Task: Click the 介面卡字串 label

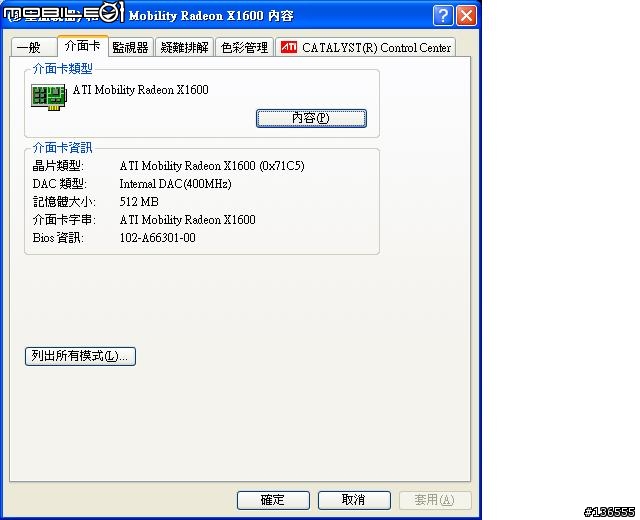Action: pyautogui.click(x=64, y=220)
